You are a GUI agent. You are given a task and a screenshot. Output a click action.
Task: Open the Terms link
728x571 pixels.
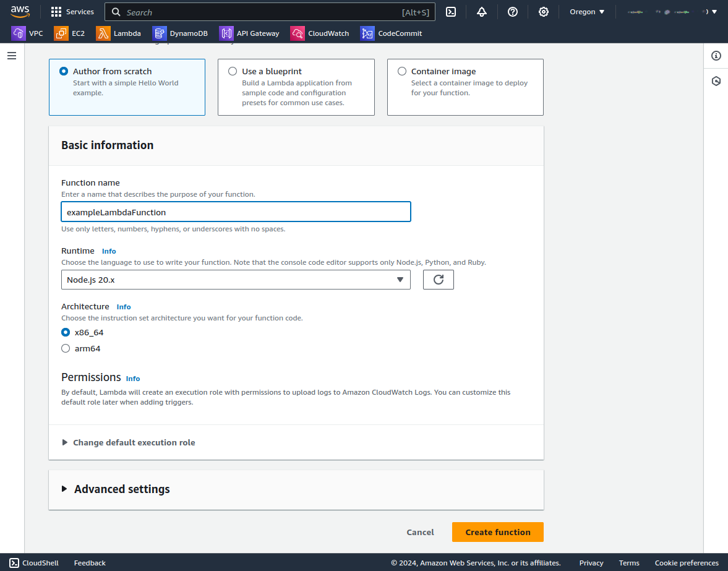pos(629,562)
